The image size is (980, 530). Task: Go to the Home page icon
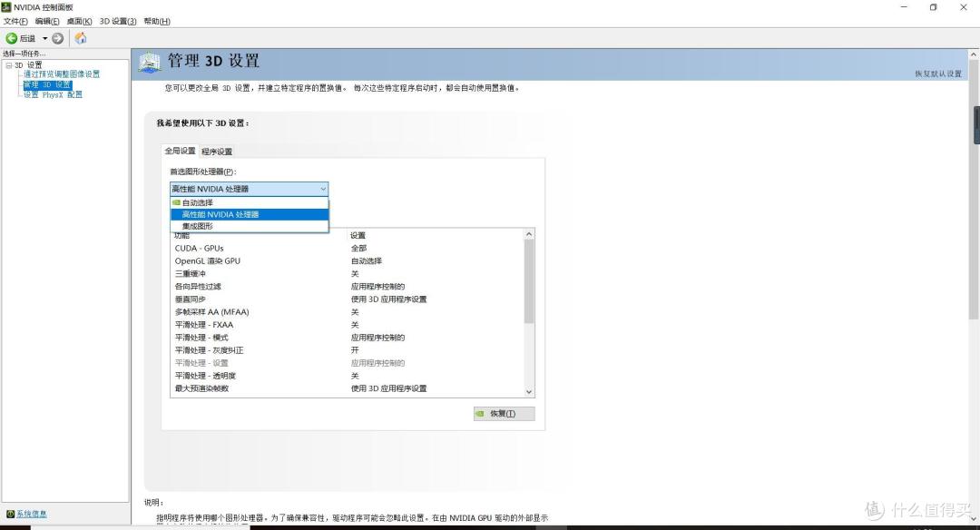(81, 39)
